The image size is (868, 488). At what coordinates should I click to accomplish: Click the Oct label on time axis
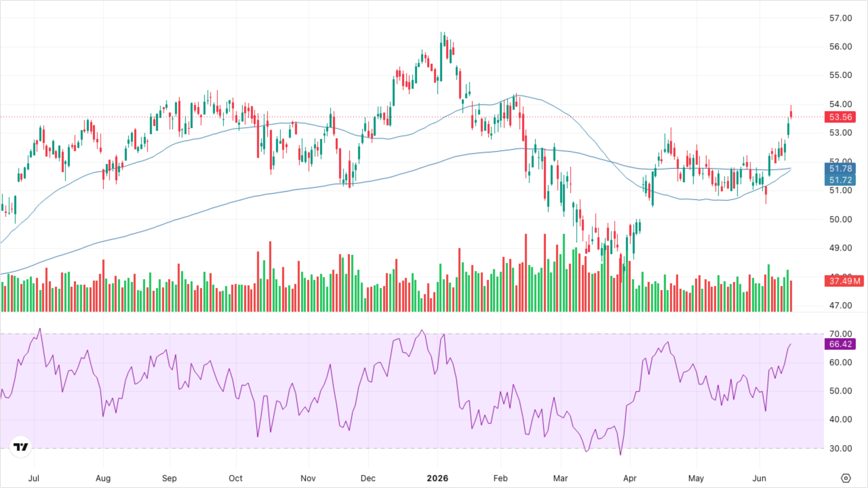(x=236, y=478)
